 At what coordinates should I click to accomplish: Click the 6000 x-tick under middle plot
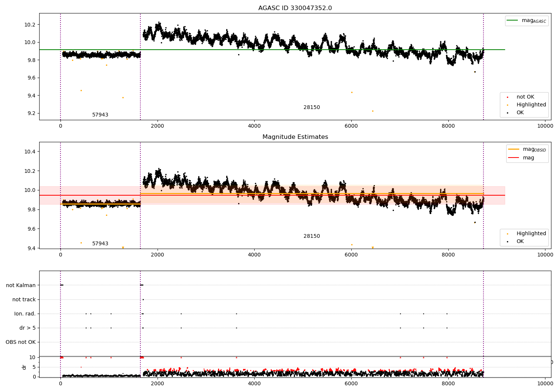pyautogui.click(x=351, y=255)
